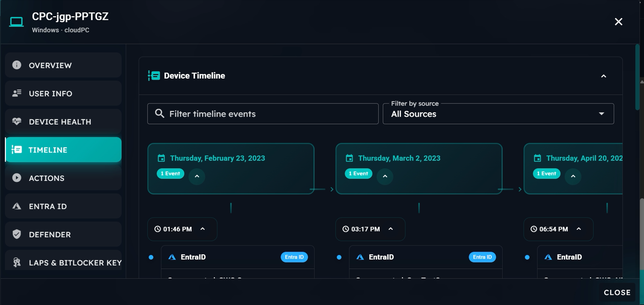Collapse the March 2 event group
This screenshot has width=644, height=305.
click(x=385, y=176)
